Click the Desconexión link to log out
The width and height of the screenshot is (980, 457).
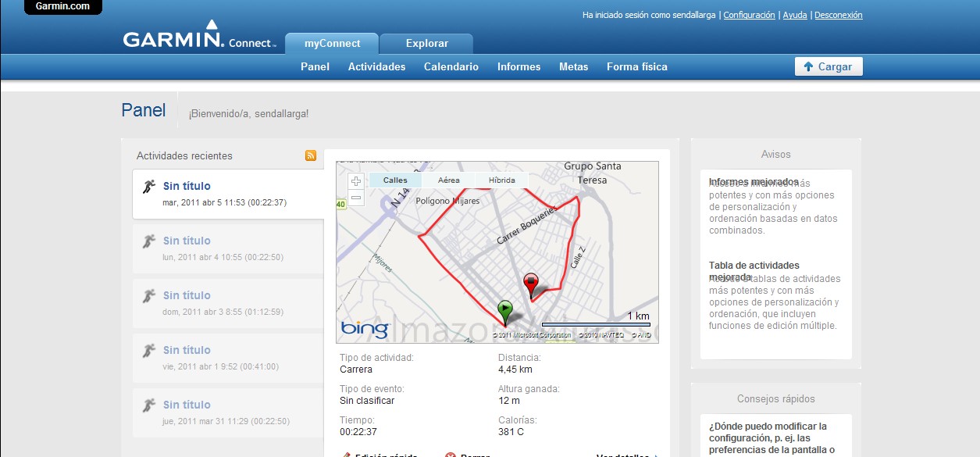coord(839,15)
